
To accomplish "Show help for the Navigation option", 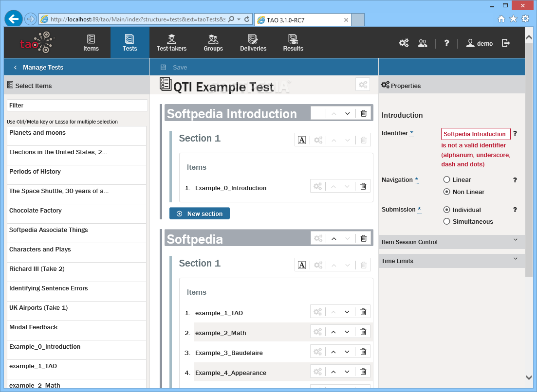I will [x=515, y=180].
